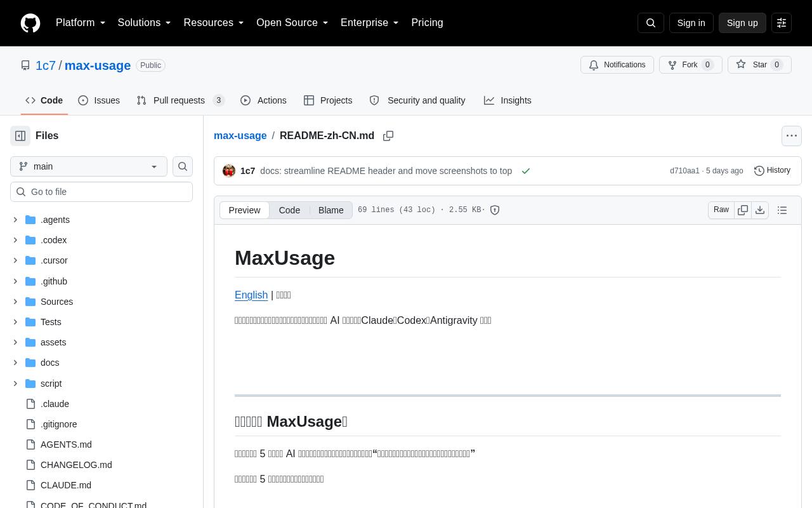Click the Notifications button

617,65
